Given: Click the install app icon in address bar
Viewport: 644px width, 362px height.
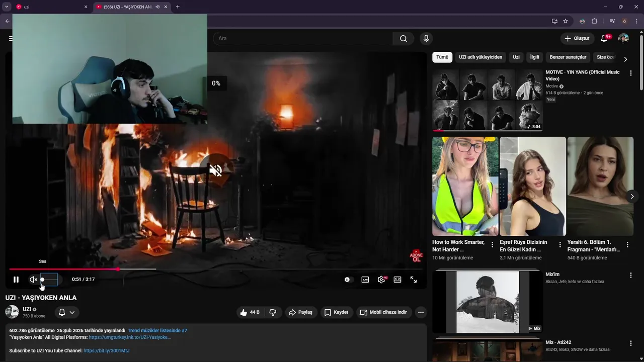Looking at the screenshot, I should 554,21.
